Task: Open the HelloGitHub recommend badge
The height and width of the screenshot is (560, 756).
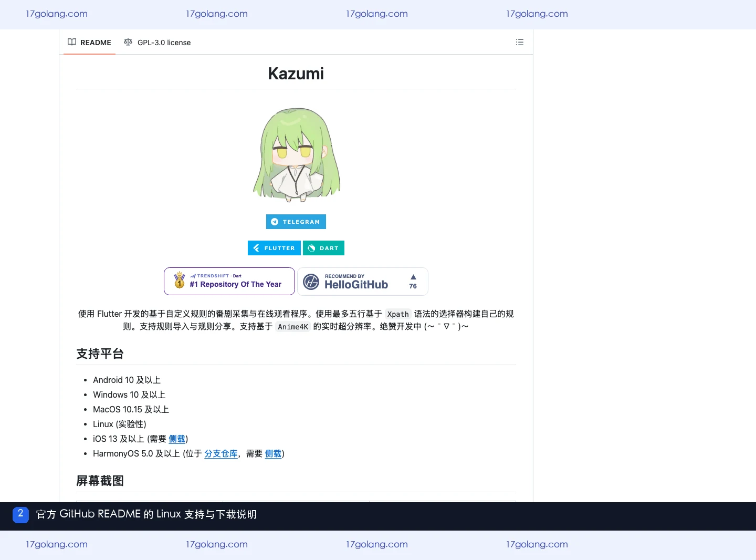Action: (x=363, y=282)
